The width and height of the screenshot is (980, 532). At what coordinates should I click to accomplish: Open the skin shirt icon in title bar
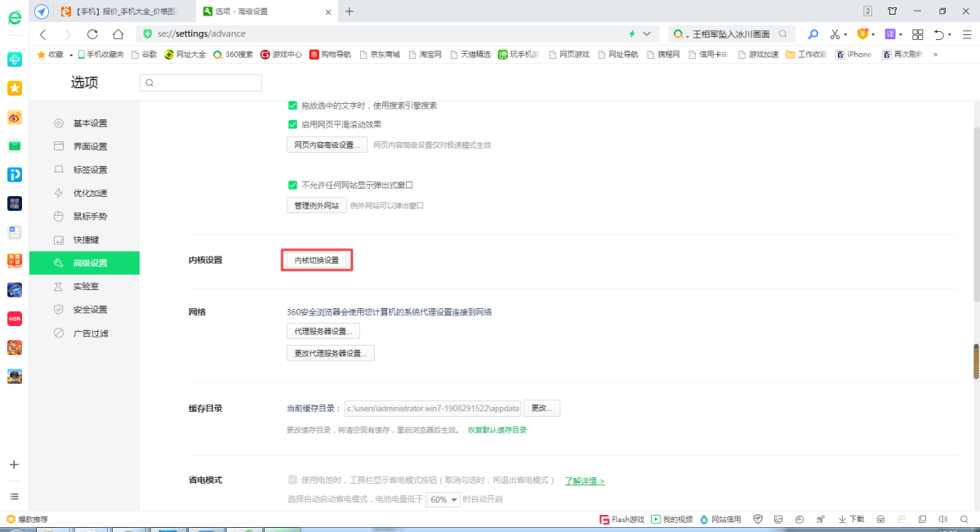(x=892, y=11)
